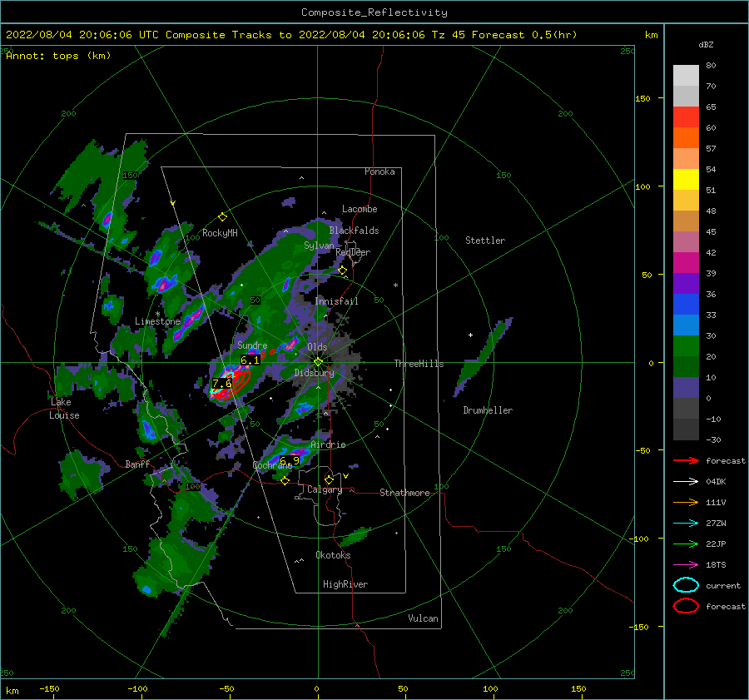
Task: Click the RedDeer city label
Action: click(x=353, y=252)
